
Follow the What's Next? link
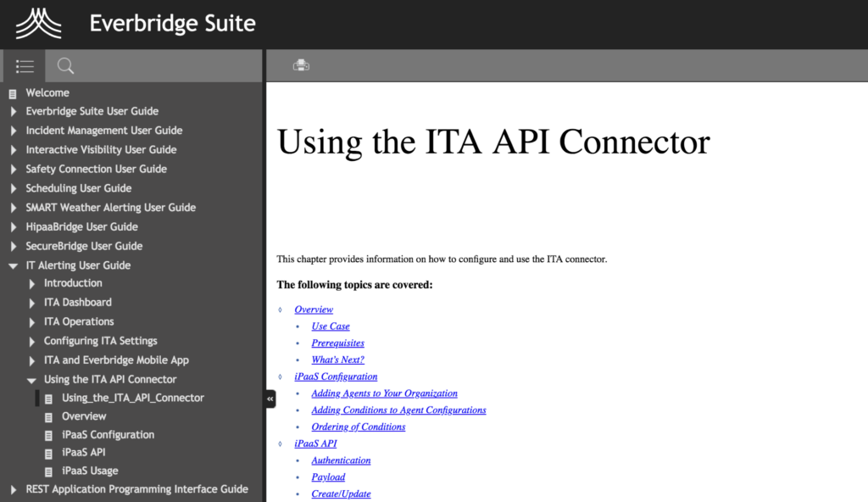click(x=337, y=359)
